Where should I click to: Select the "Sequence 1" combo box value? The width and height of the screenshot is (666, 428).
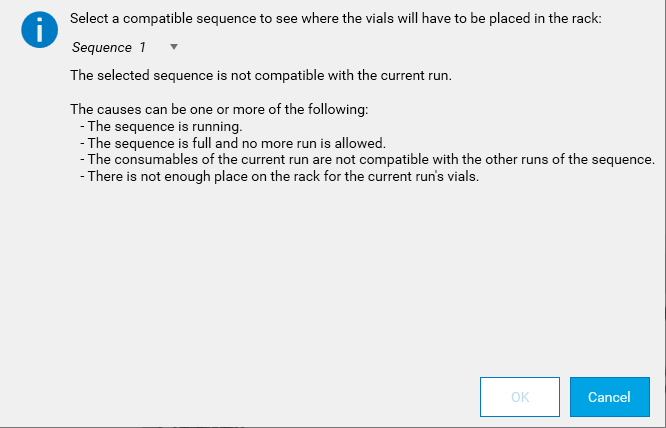(109, 47)
